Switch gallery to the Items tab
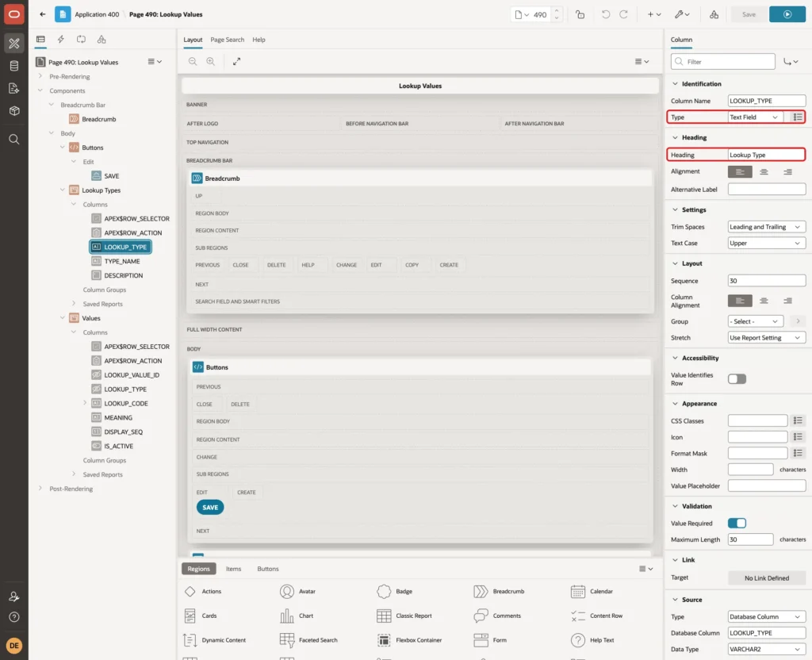Viewport: 812px width, 660px height. click(x=234, y=569)
